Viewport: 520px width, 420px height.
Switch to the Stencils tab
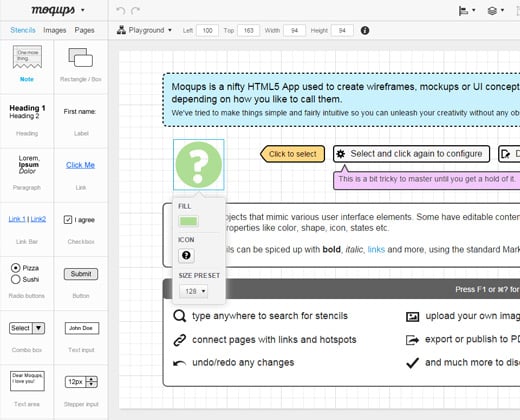(23, 30)
